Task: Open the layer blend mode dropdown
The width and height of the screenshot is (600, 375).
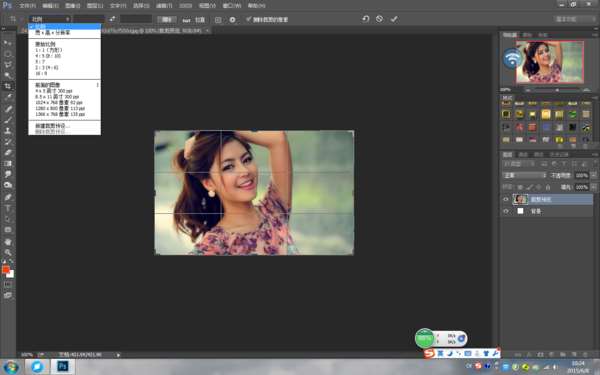Action: point(524,175)
